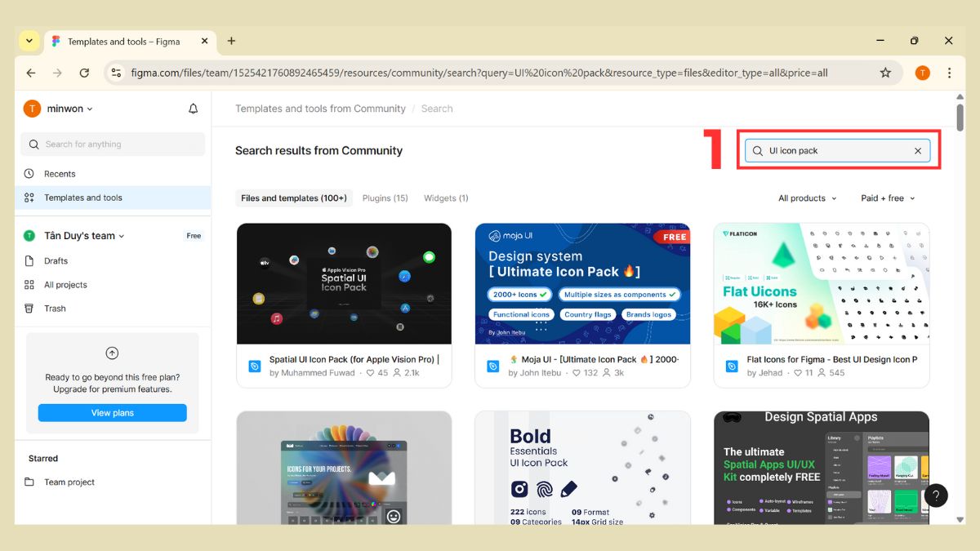Click the browser forward arrow
The height and width of the screenshot is (551, 980).
point(57,73)
